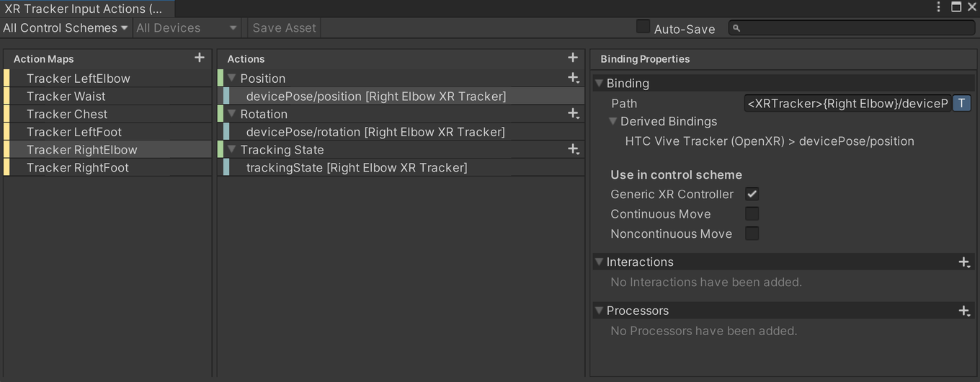Click the search input field
This screenshot has width=980, height=382.
tap(852, 28)
